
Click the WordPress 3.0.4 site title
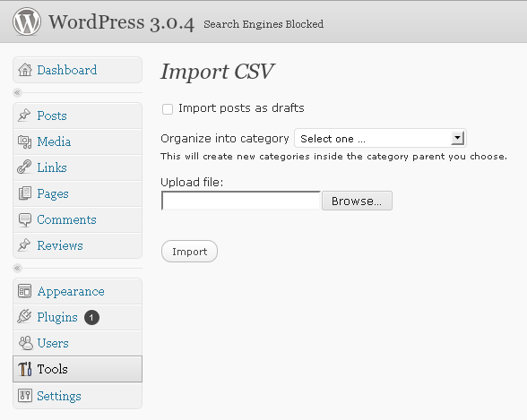pyautogui.click(x=122, y=22)
